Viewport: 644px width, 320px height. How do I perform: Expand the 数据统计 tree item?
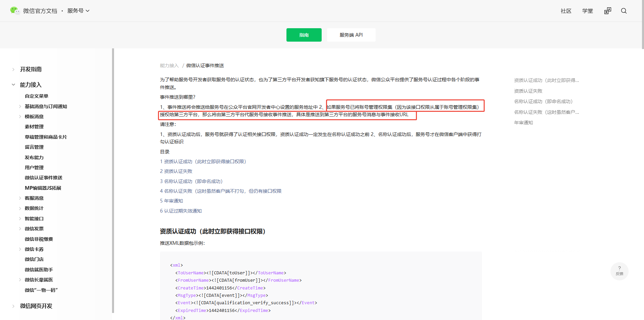tap(20, 208)
